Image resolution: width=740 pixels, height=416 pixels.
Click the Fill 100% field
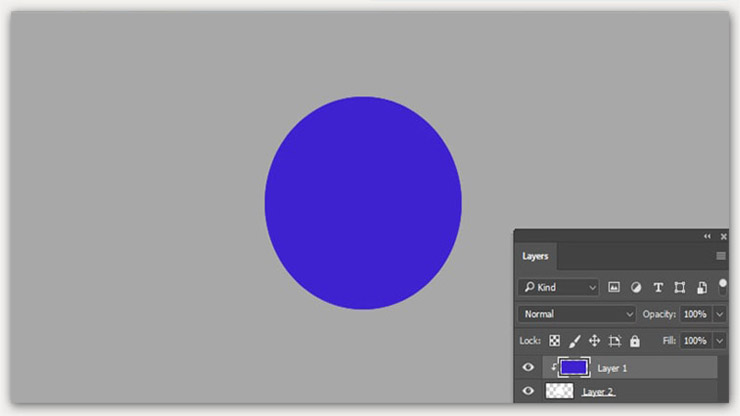tap(695, 340)
